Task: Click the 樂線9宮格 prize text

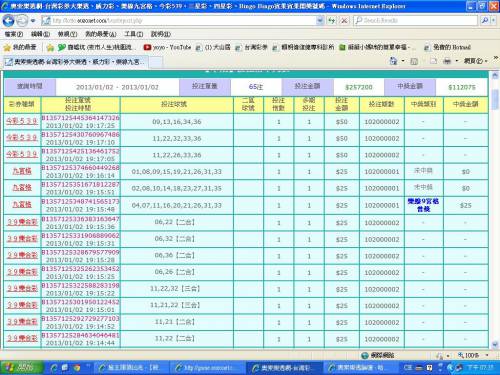Action: click(423, 205)
